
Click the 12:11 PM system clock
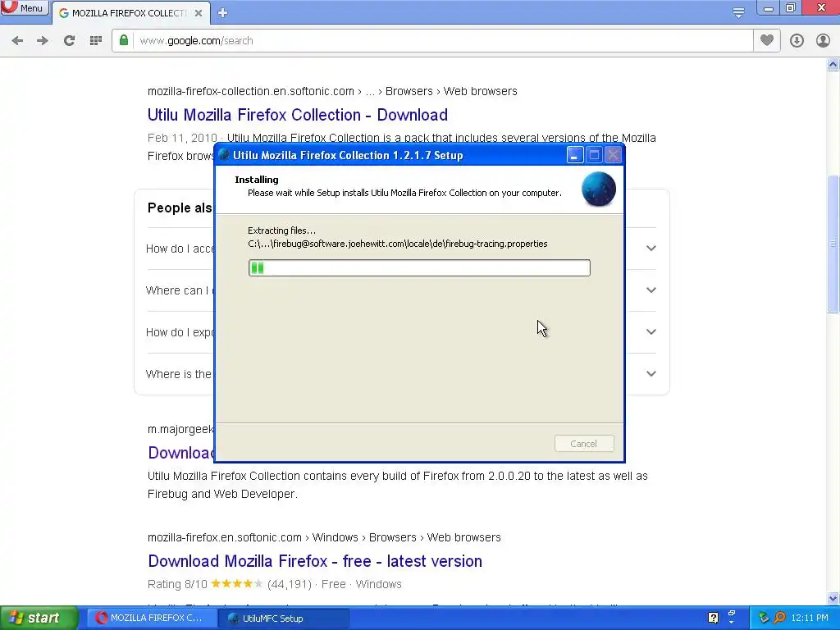(810, 618)
